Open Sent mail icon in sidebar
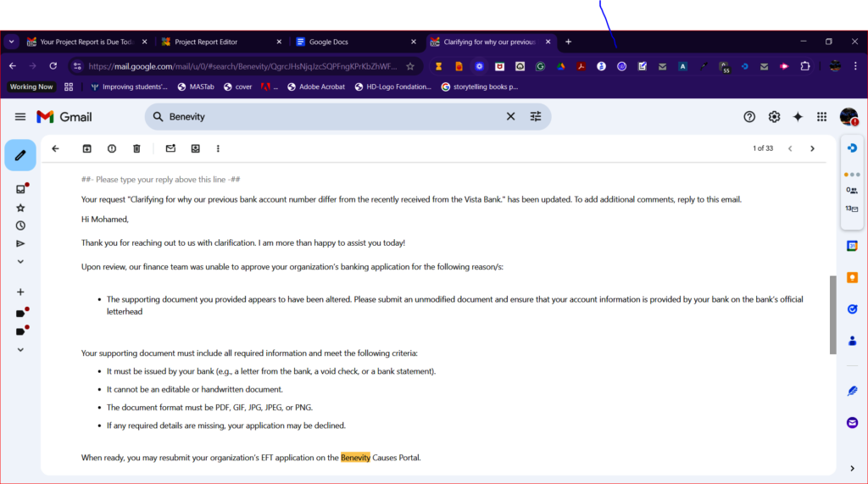 click(20, 243)
